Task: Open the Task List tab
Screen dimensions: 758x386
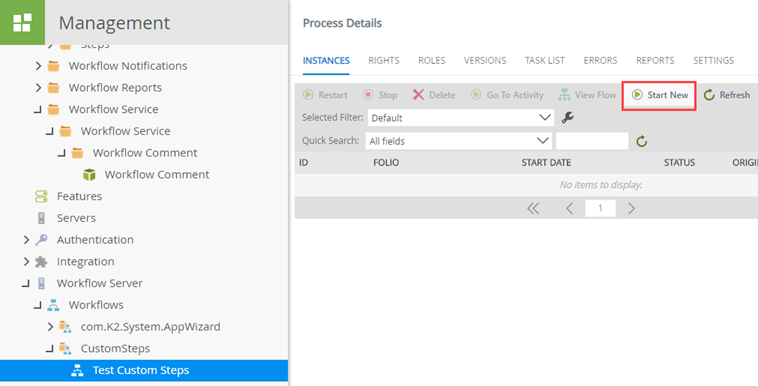Action: [545, 60]
